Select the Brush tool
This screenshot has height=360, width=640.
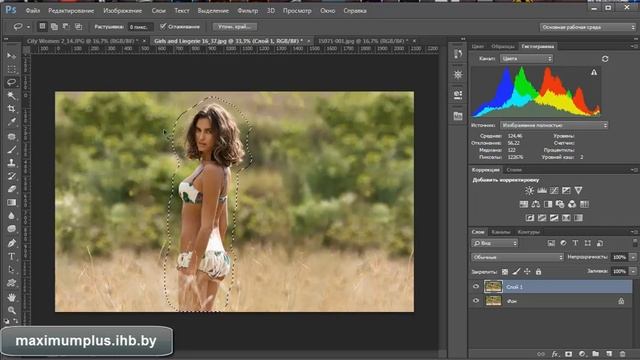point(11,149)
